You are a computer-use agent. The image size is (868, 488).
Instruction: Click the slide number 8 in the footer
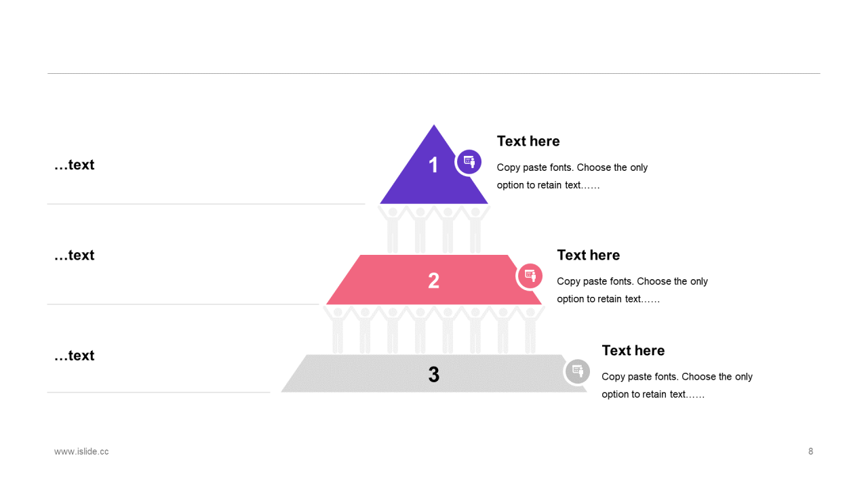(x=810, y=451)
